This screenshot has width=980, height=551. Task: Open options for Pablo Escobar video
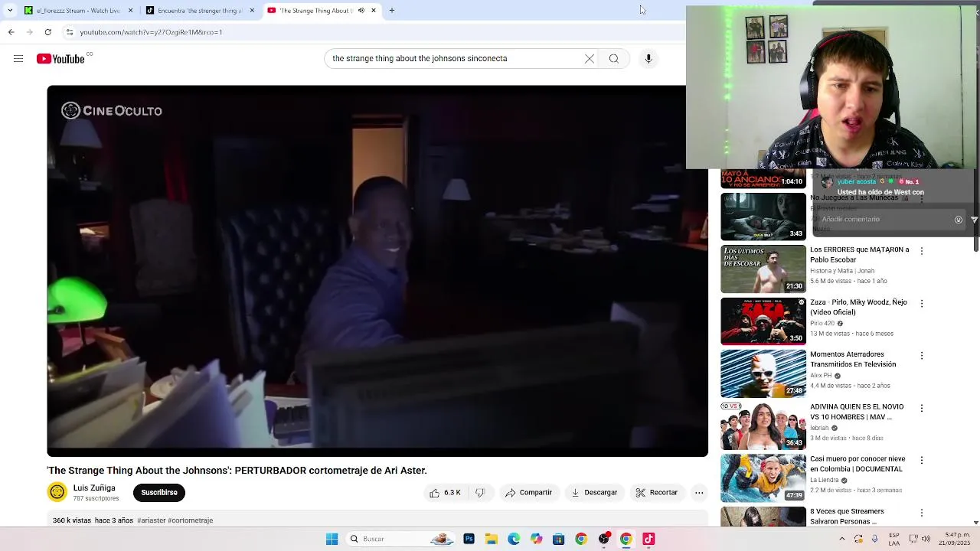pyautogui.click(x=922, y=251)
